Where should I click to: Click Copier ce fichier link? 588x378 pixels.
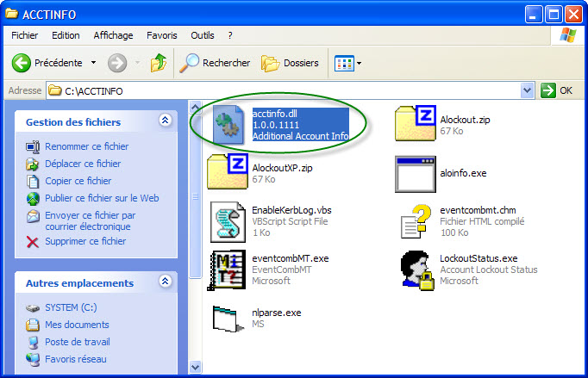[x=78, y=181]
